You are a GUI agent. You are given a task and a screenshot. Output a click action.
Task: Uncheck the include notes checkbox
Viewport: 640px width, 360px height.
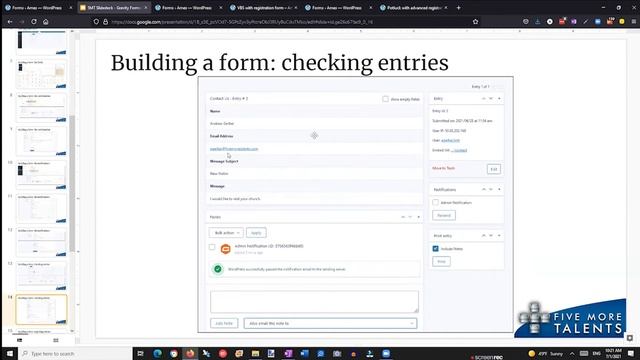[x=436, y=249]
